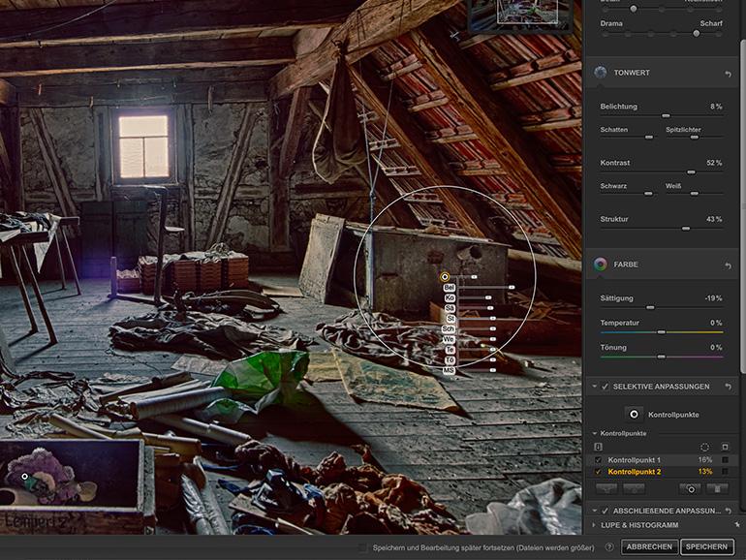Click the add Kontrollpunkte target icon
This screenshot has height=560, width=746.
pos(634,415)
